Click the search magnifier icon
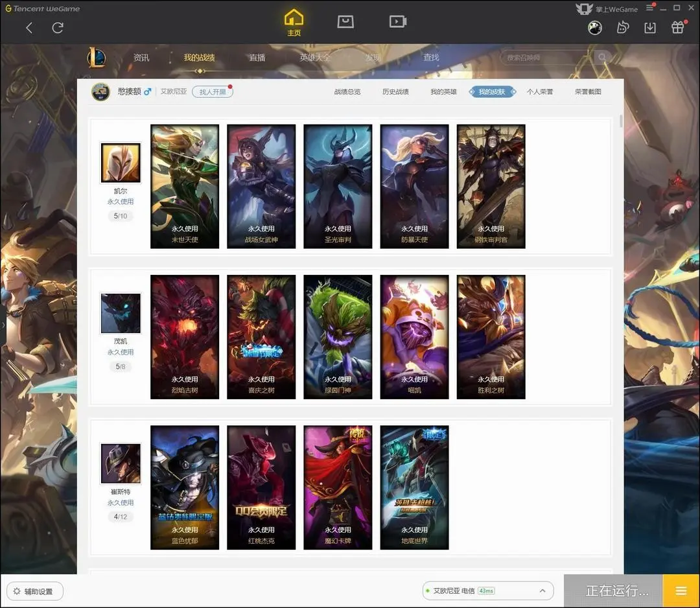The image size is (700, 608). click(602, 57)
